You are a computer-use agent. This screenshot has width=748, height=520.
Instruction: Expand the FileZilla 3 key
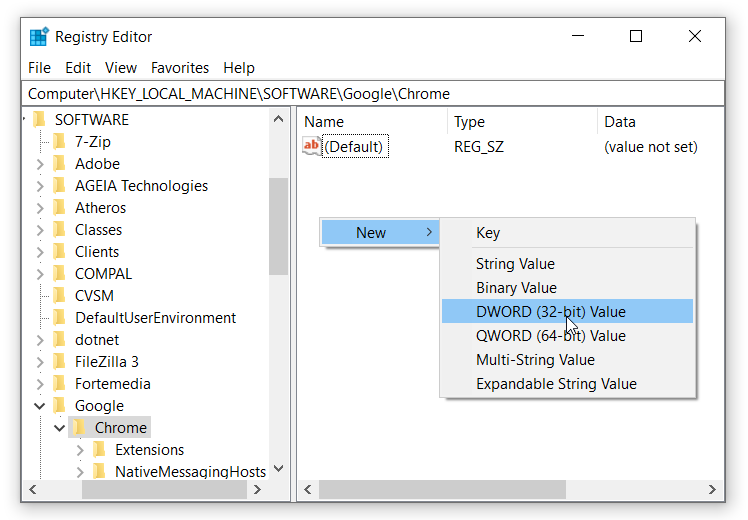pos(40,362)
